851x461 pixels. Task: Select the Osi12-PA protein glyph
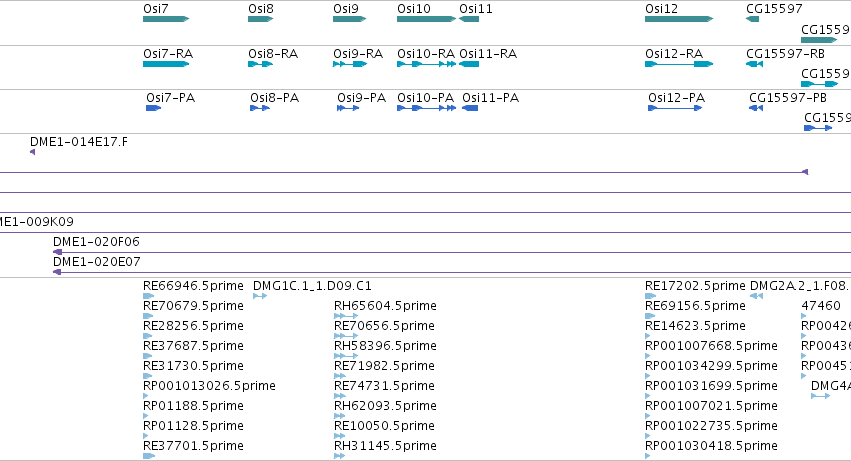tap(675, 108)
